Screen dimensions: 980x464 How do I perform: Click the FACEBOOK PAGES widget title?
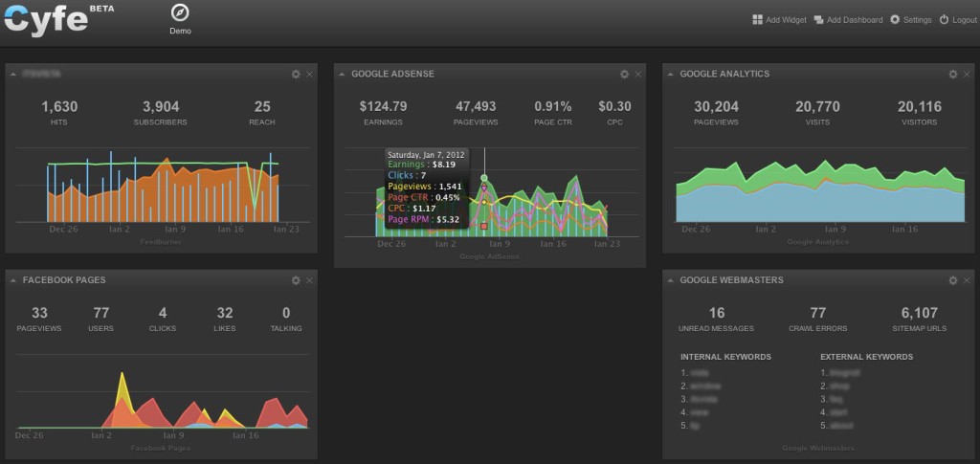(64, 280)
